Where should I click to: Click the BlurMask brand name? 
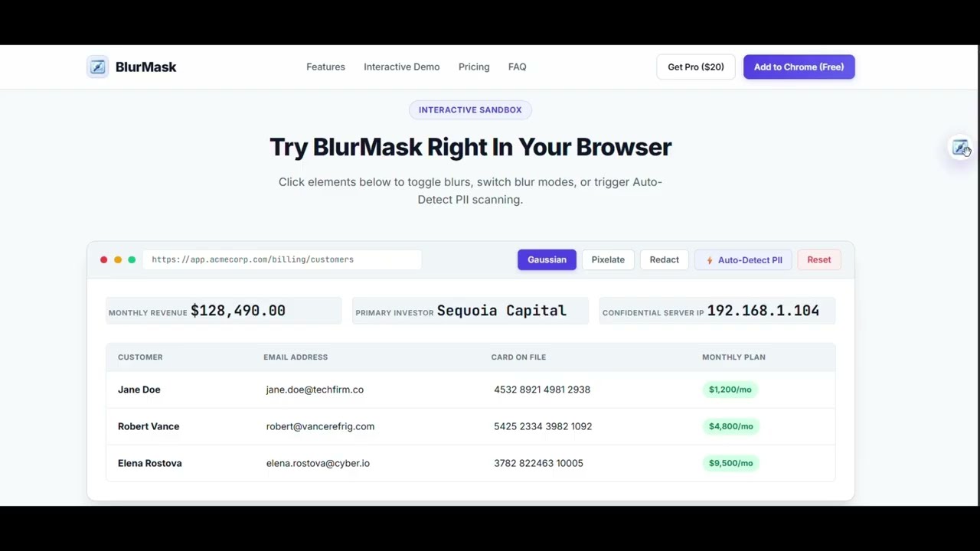[x=145, y=67]
